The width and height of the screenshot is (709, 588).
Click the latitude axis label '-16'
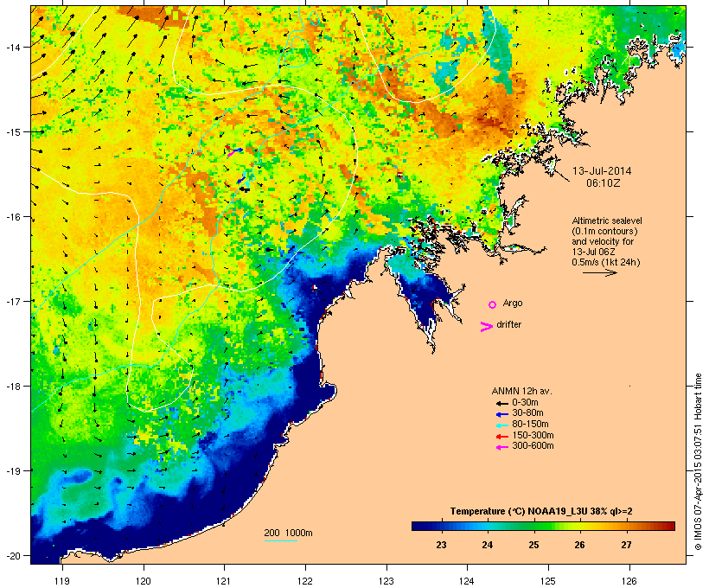(x=12, y=217)
